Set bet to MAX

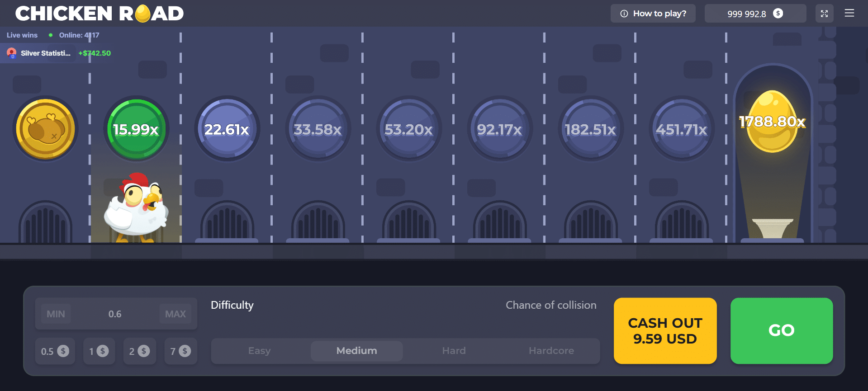[x=175, y=314]
